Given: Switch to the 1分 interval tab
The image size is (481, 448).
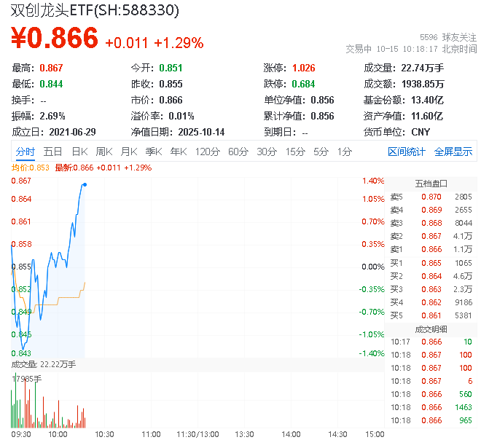Looking at the screenshot, I should 345,152.
